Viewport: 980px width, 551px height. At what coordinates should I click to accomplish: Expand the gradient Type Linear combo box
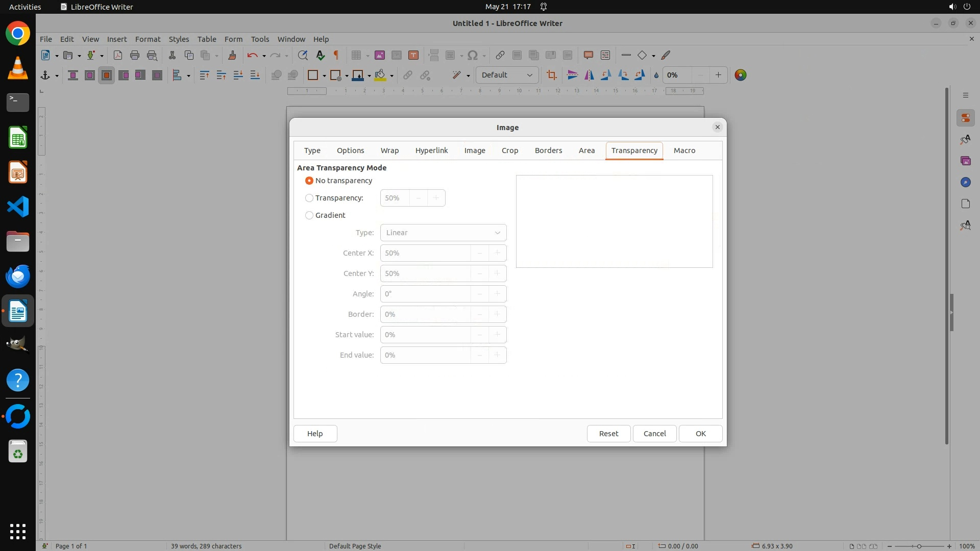(443, 233)
